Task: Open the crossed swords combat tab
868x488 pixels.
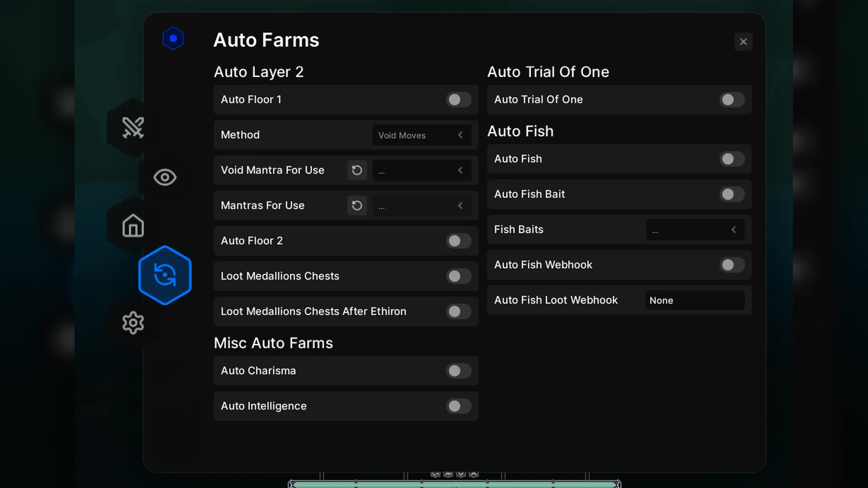Action: point(133,128)
